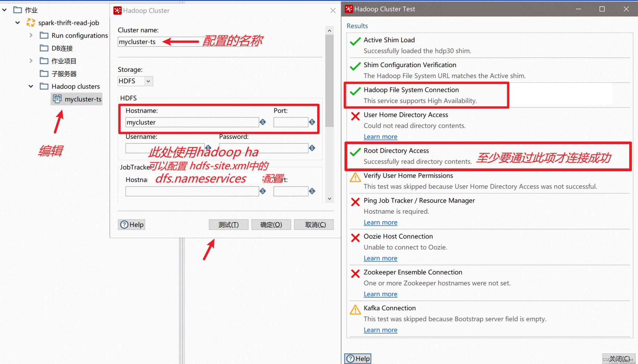The height and width of the screenshot is (364, 638).
Task: Open the 确定 confirm button
Action: pyautogui.click(x=271, y=224)
